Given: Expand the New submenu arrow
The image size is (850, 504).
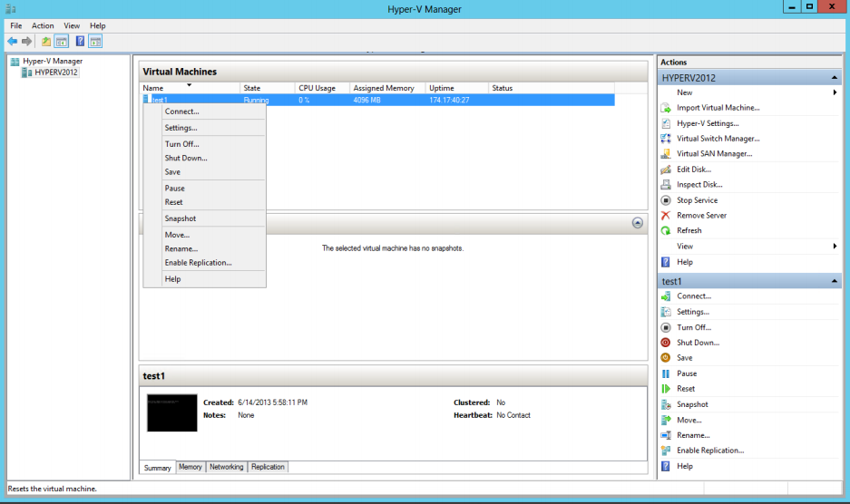Looking at the screenshot, I should [835, 92].
